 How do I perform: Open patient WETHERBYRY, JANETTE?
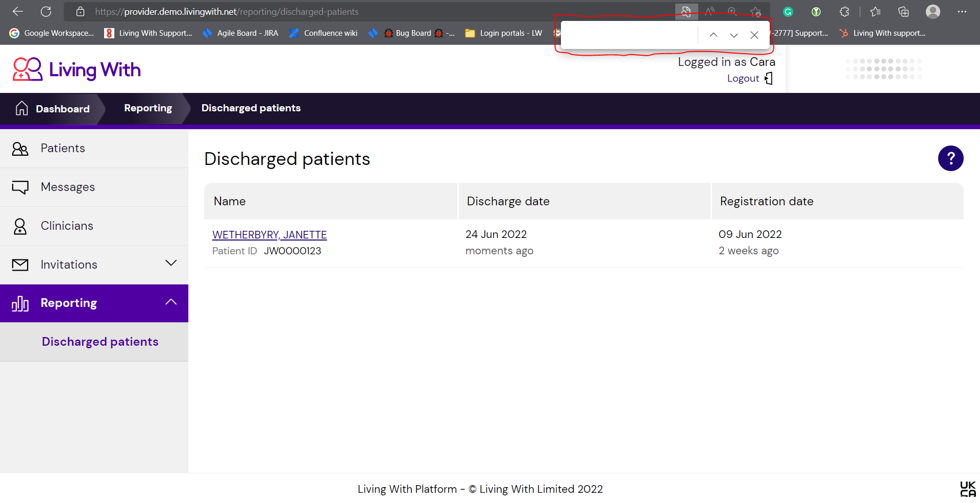pyautogui.click(x=269, y=235)
